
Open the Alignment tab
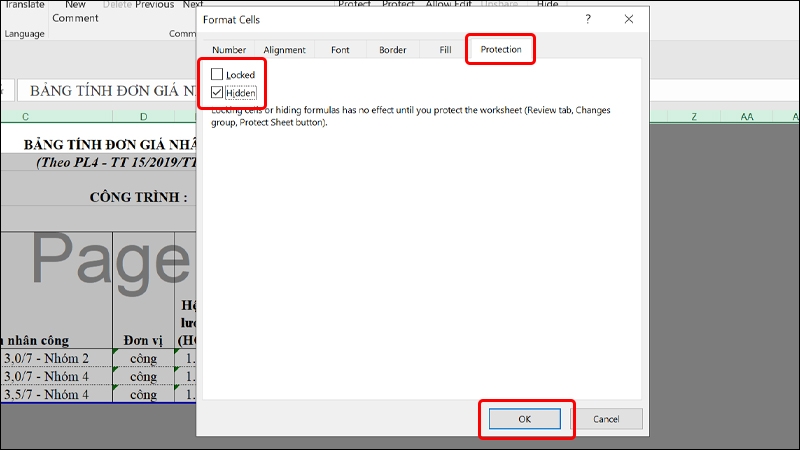pos(284,49)
